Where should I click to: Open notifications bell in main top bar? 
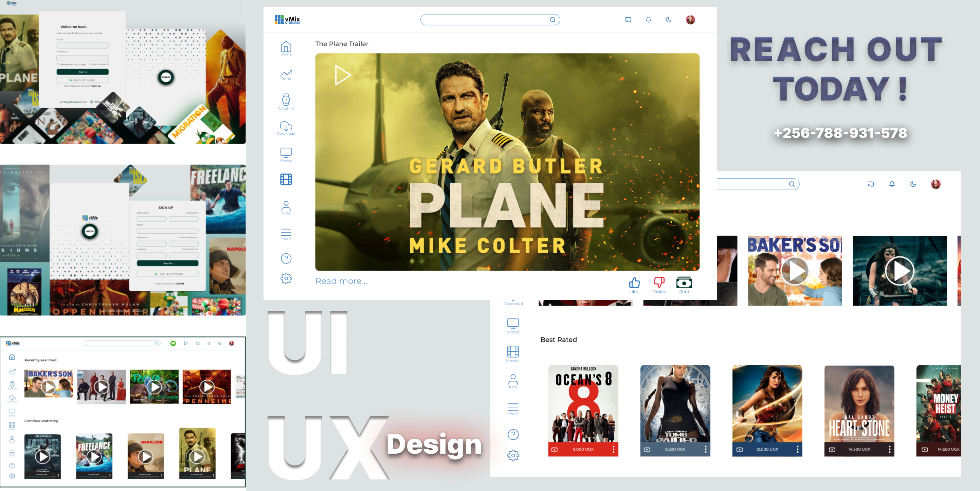click(x=649, y=20)
